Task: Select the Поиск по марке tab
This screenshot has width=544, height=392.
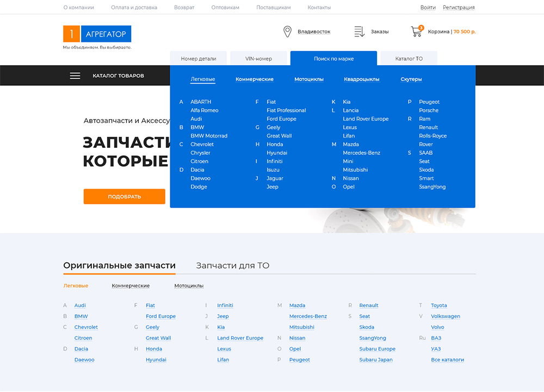Action: (334, 58)
